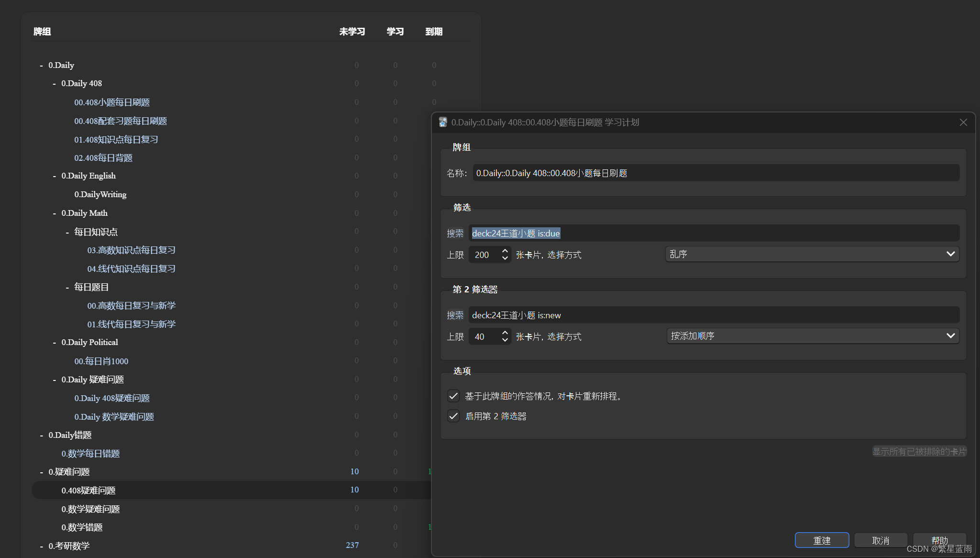Screen dimensions: 980x558
Task: Increase the first filter card limit
Action: 505,250
